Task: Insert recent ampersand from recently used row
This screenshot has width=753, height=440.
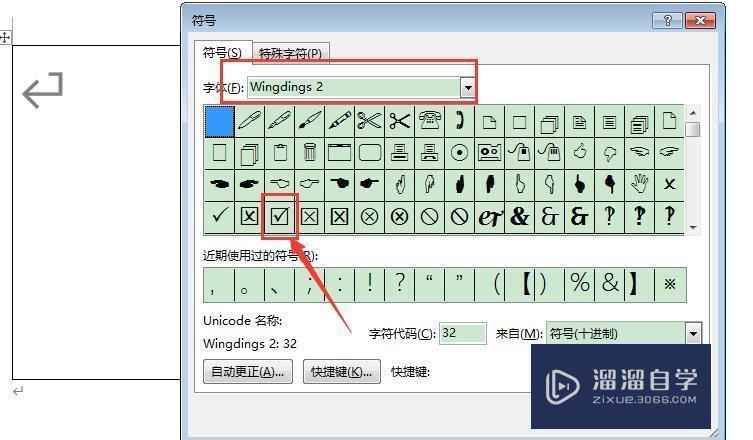Action: 609,284
